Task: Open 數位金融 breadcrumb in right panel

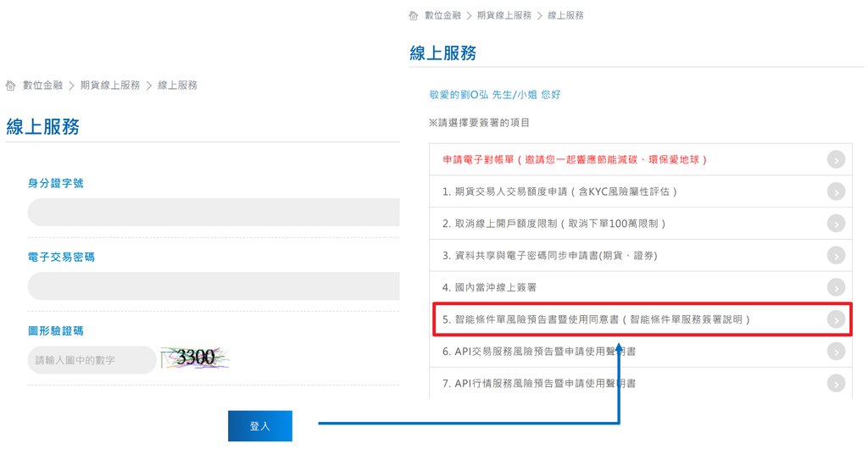Action: click(442, 15)
